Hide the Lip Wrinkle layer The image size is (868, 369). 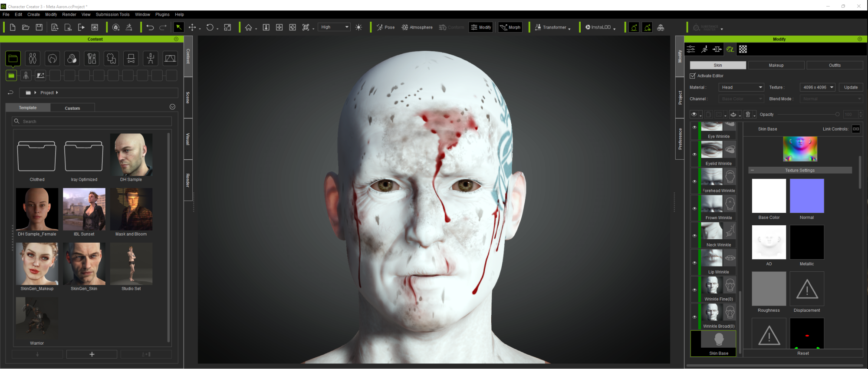click(695, 263)
